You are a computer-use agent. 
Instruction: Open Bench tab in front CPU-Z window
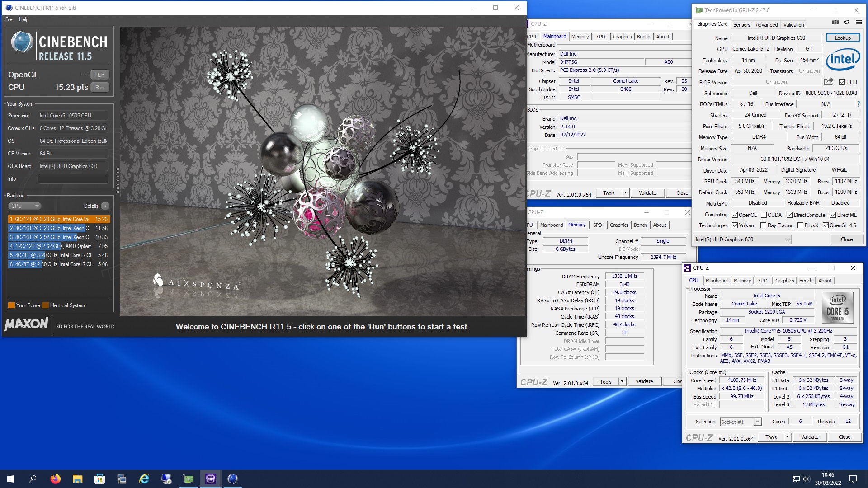click(806, 281)
